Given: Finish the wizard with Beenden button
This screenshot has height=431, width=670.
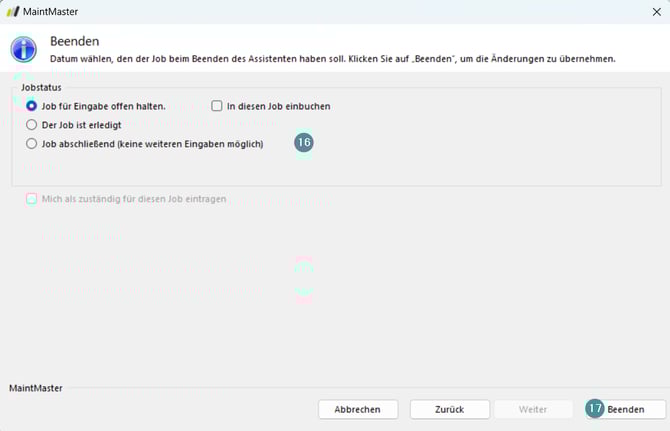Looking at the screenshot, I should tap(625, 409).
